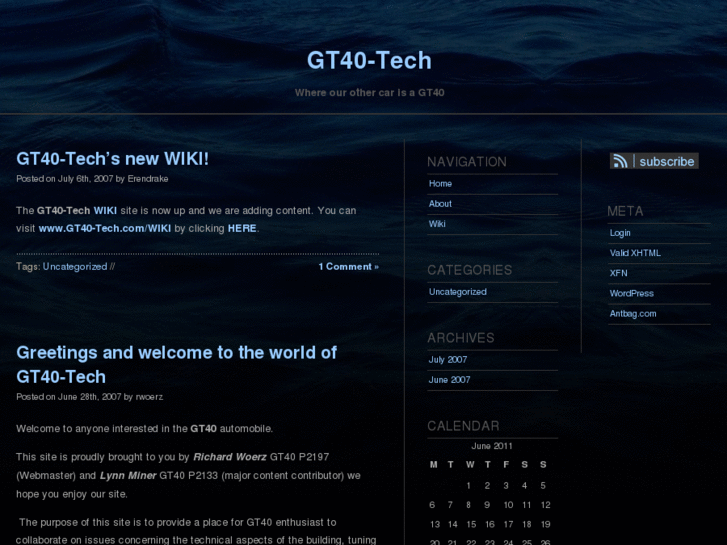The image size is (727, 545).
Task: Click the CALENDAR heading
Action: tap(463, 426)
